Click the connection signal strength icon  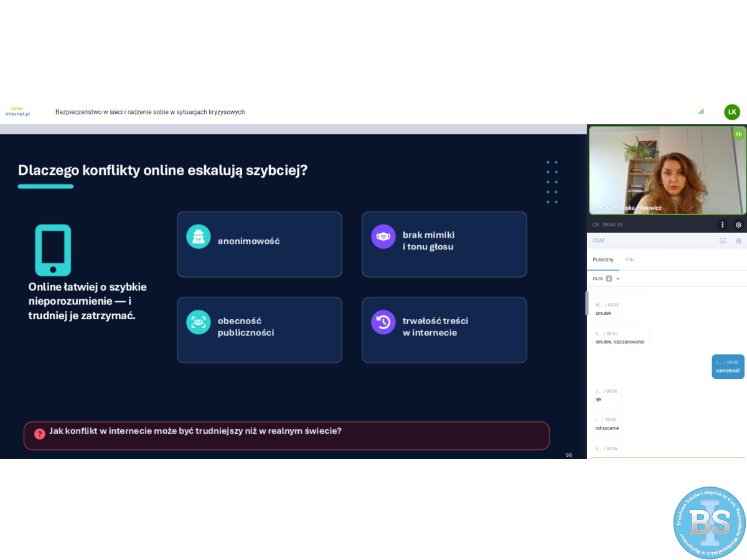pos(701,112)
